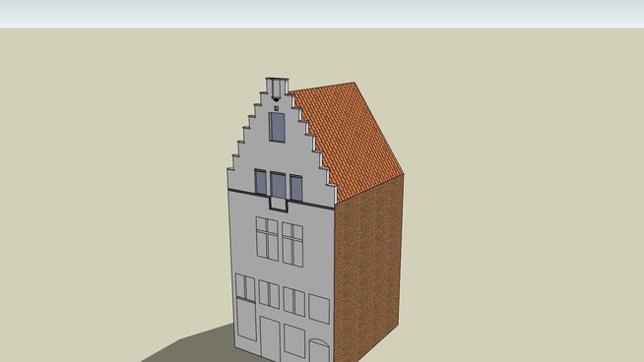Screen dimensions: 644x362
Task: Select the gable peak cap at the top
Action: point(278,89)
